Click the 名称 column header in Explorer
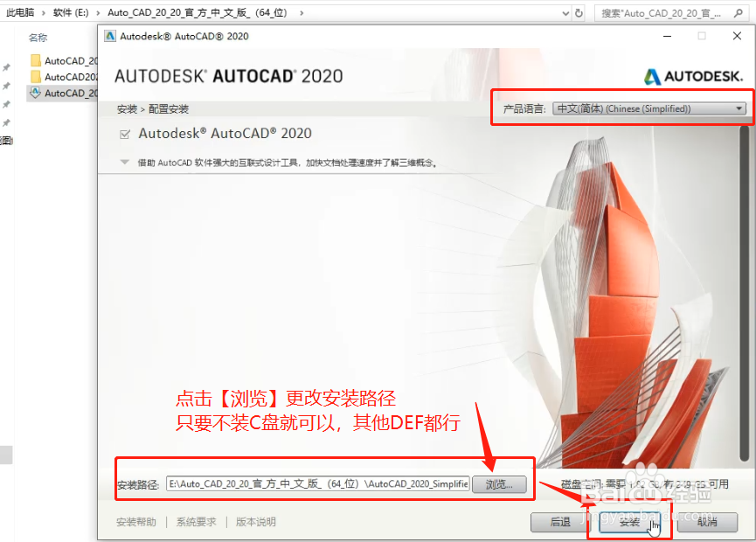The height and width of the screenshot is (542, 756). [38, 38]
